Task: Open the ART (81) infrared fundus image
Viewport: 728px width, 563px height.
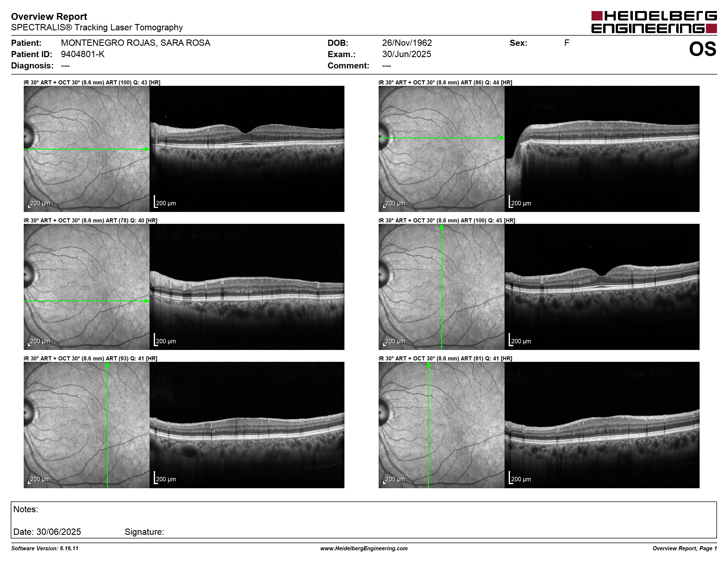Action: click(x=441, y=425)
